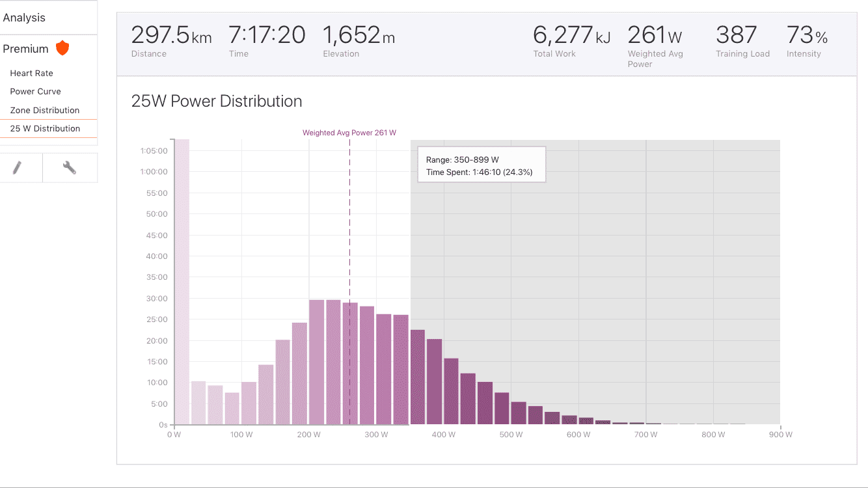This screenshot has height=488, width=868.
Task: Click the 25W Power Distribution heading
Action: pyautogui.click(x=217, y=102)
